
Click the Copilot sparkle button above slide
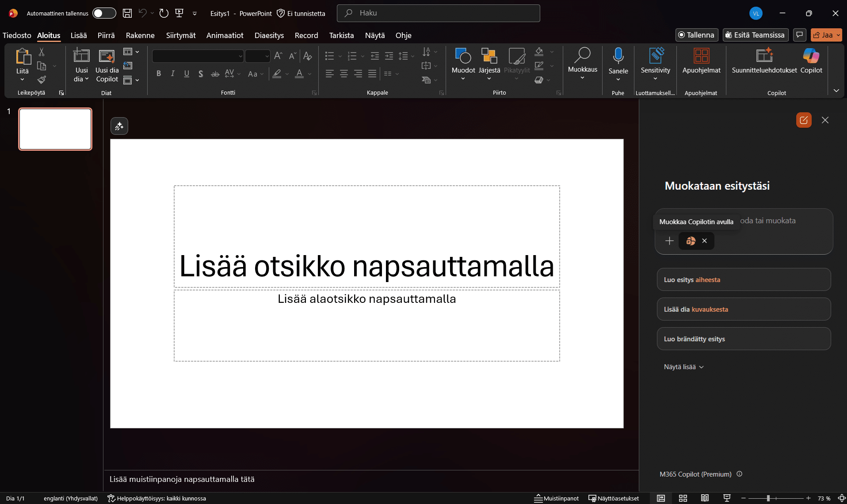tap(119, 126)
